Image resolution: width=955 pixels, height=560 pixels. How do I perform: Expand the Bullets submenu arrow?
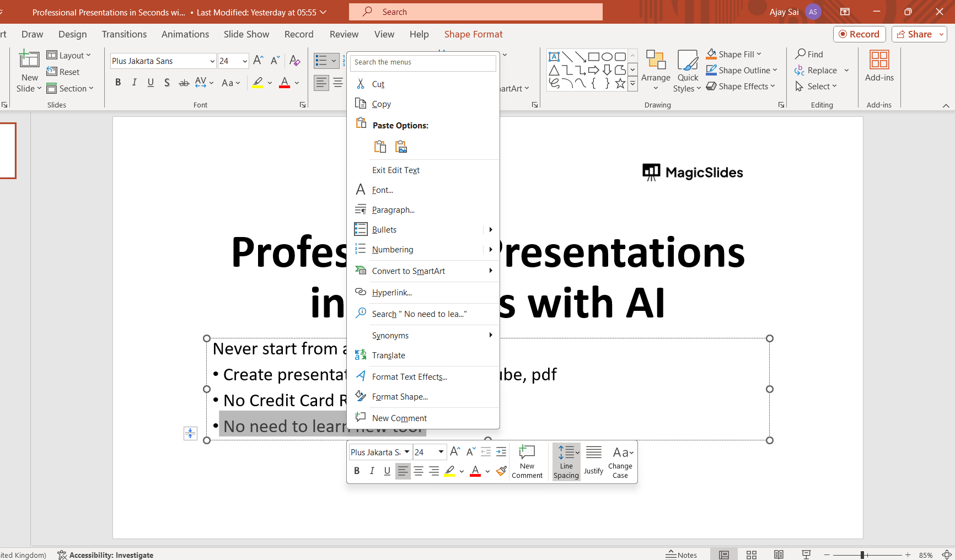pos(490,230)
